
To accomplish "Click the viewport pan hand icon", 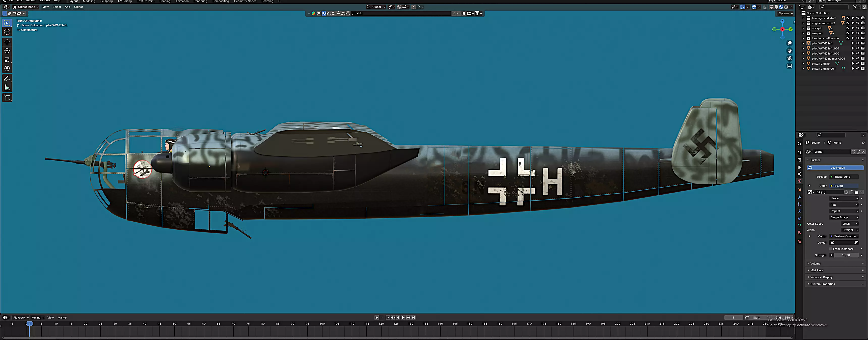I will point(789,50).
